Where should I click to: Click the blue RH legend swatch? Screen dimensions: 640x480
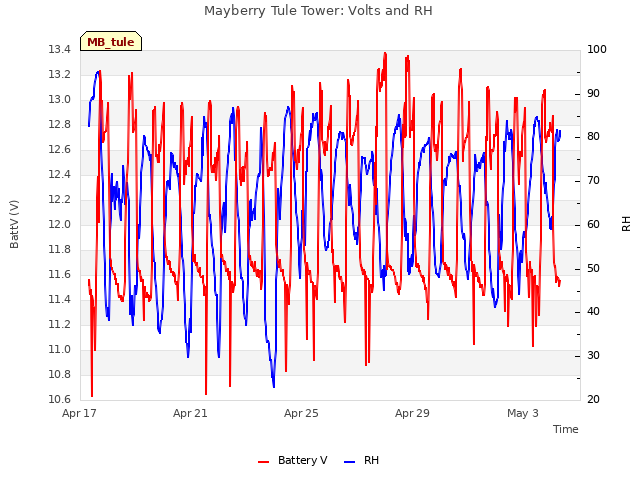350,461
